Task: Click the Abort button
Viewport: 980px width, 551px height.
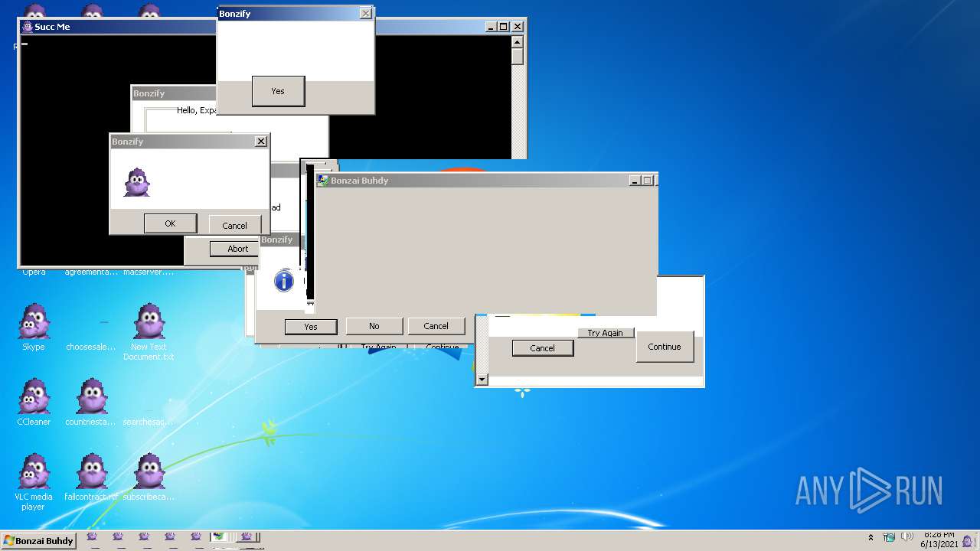Action: pyautogui.click(x=234, y=249)
